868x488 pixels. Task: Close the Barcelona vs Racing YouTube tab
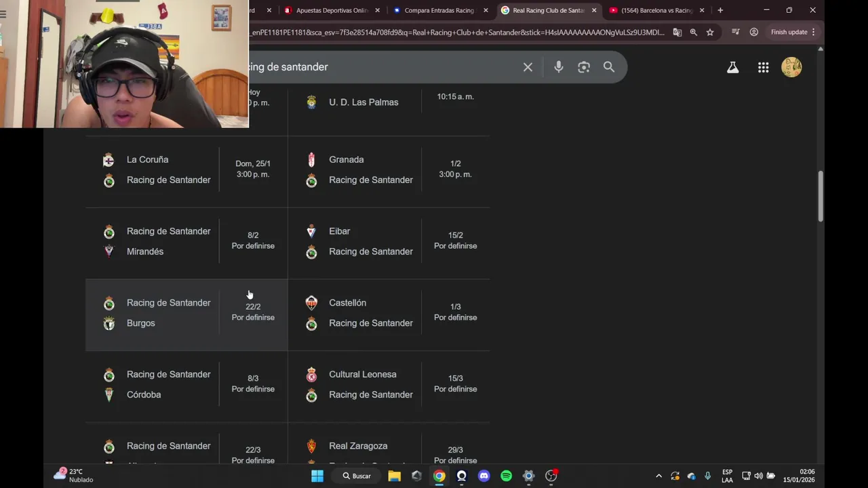[702, 10]
